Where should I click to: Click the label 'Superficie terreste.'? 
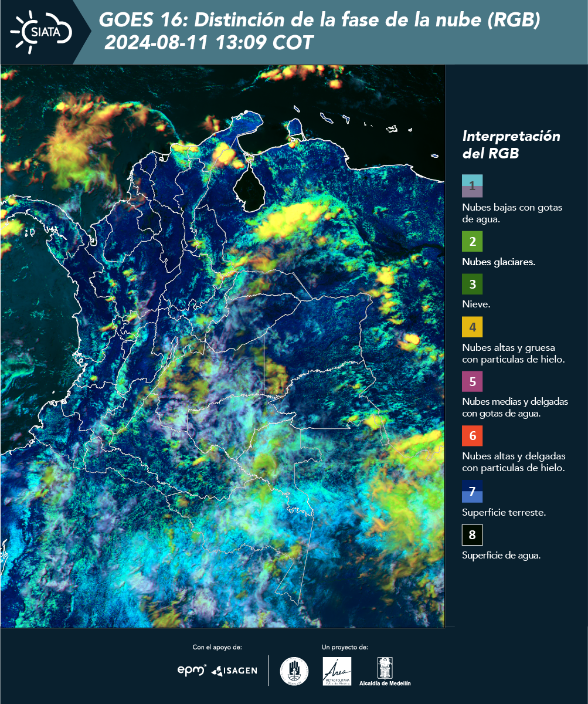click(504, 513)
